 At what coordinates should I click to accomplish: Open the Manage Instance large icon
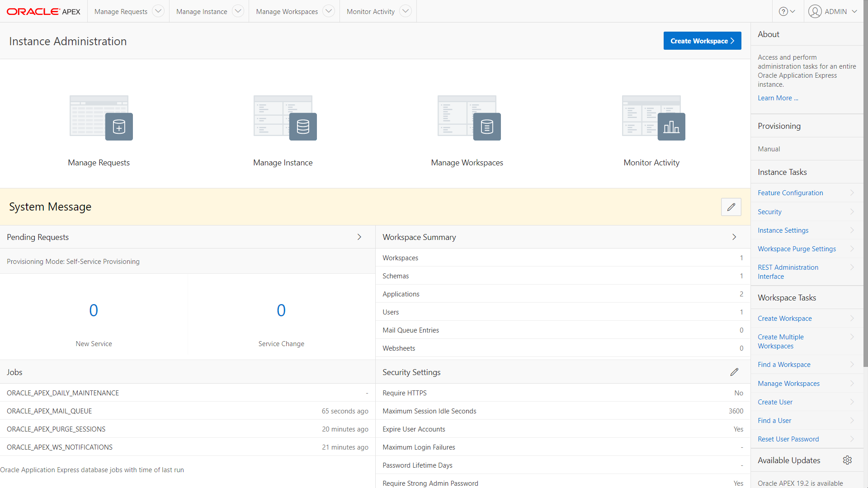click(285, 118)
